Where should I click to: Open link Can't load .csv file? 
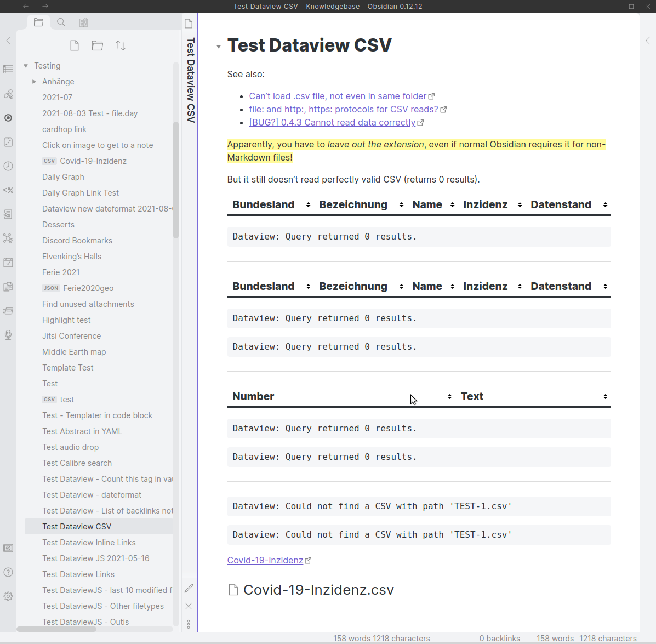coord(338,96)
